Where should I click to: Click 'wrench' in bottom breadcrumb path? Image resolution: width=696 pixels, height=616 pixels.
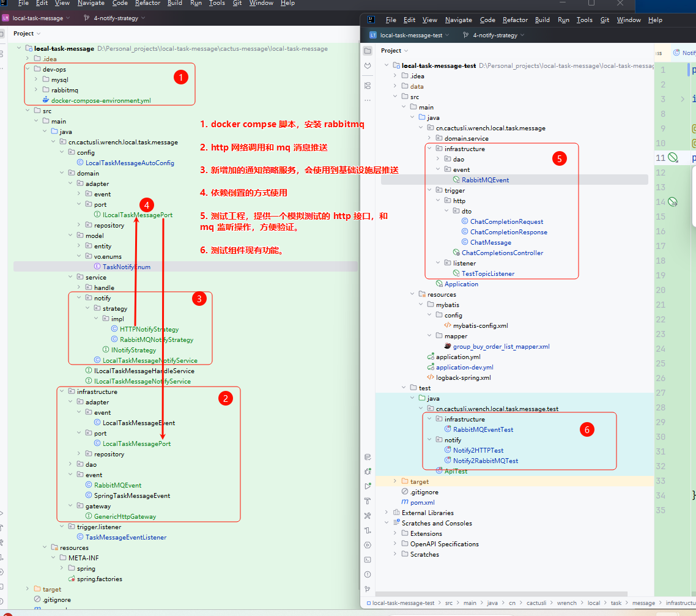pyautogui.click(x=566, y=603)
